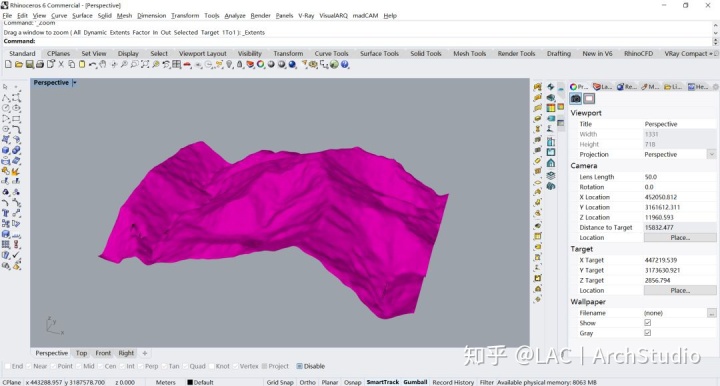Viewport: 720px width, 386px height.
Task: Open the Mesh menu
Action: [x=124, y=16]
